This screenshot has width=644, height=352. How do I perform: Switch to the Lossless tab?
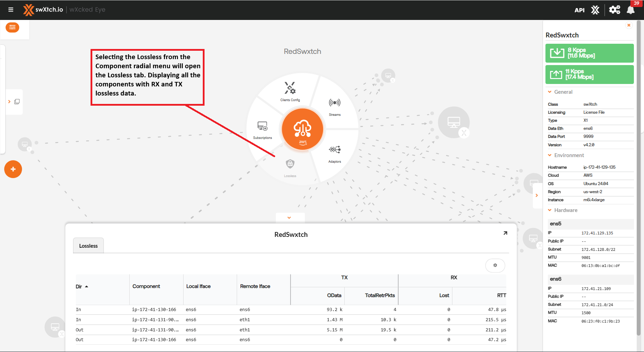(88, 246)
